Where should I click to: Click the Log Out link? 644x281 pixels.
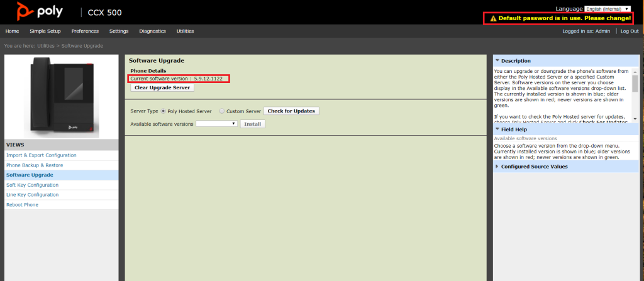click(x=630, y=31)
